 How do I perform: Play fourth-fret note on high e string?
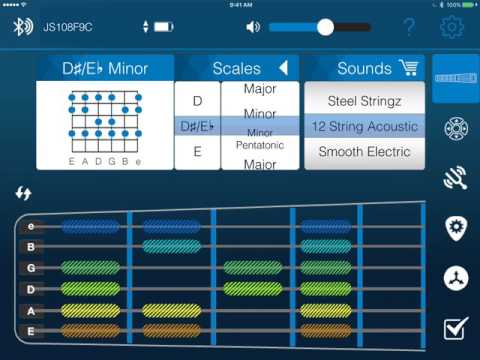[x=326, y=226]
